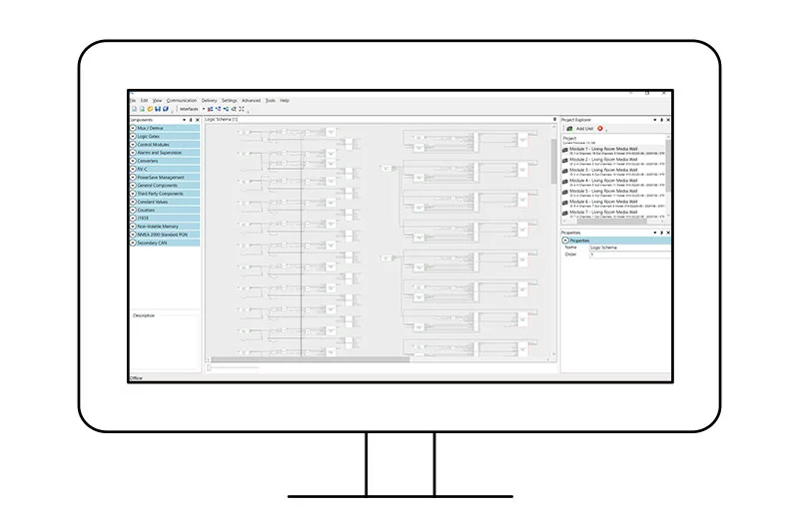Image resolution: width=799 pixels, height=532 pixels.
Task: Expand Third Party Components category
Action: (133, 194)
